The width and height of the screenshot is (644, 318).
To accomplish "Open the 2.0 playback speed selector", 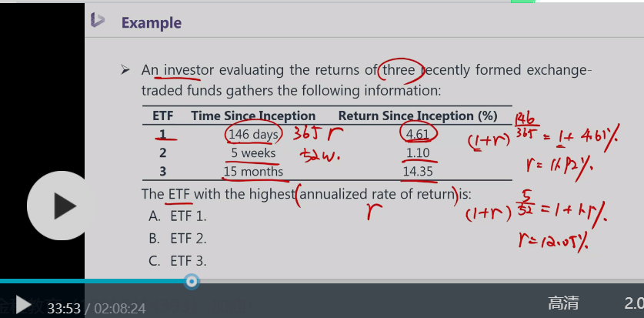I will click(x=633, y=303).
